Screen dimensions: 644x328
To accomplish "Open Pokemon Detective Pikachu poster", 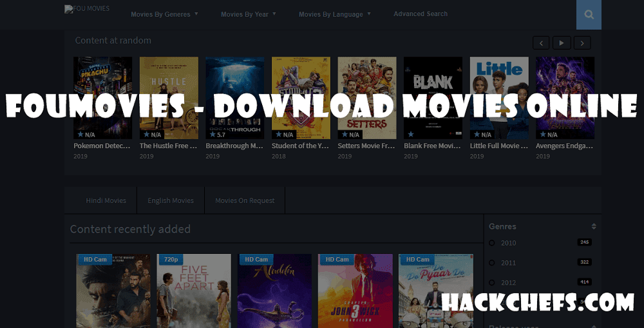I will pos(102,98).
